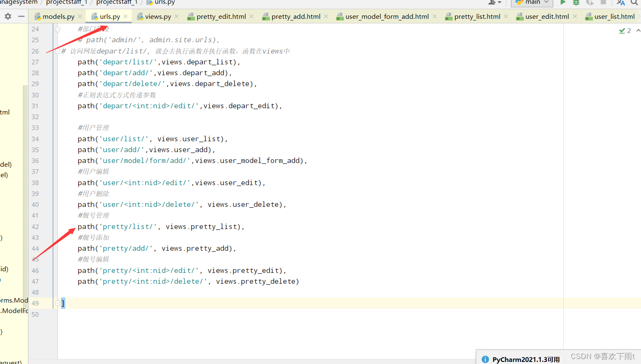This screenshot has width=641, height=364.
Task: Close the user_edit.html tab
Action: pos(575,16)
